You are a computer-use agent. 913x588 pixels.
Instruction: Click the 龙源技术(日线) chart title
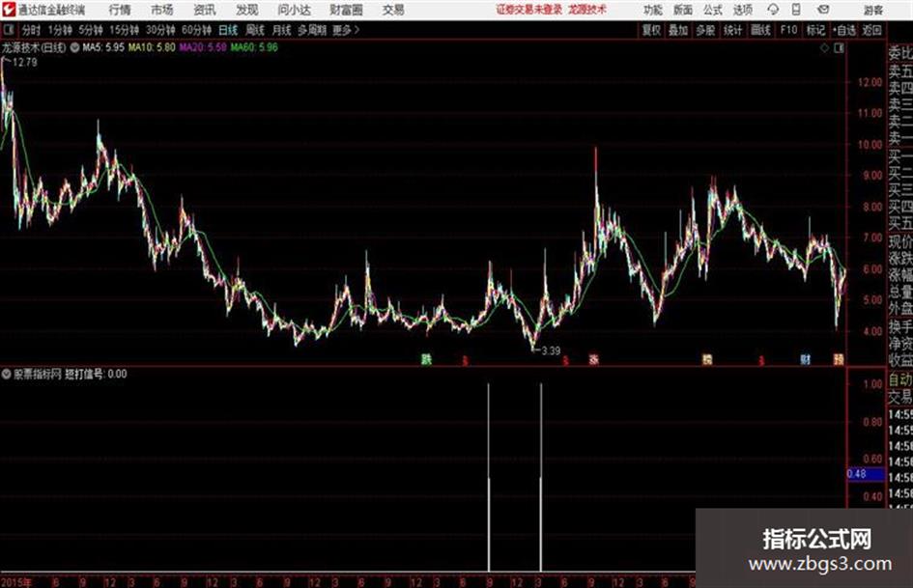35,47
